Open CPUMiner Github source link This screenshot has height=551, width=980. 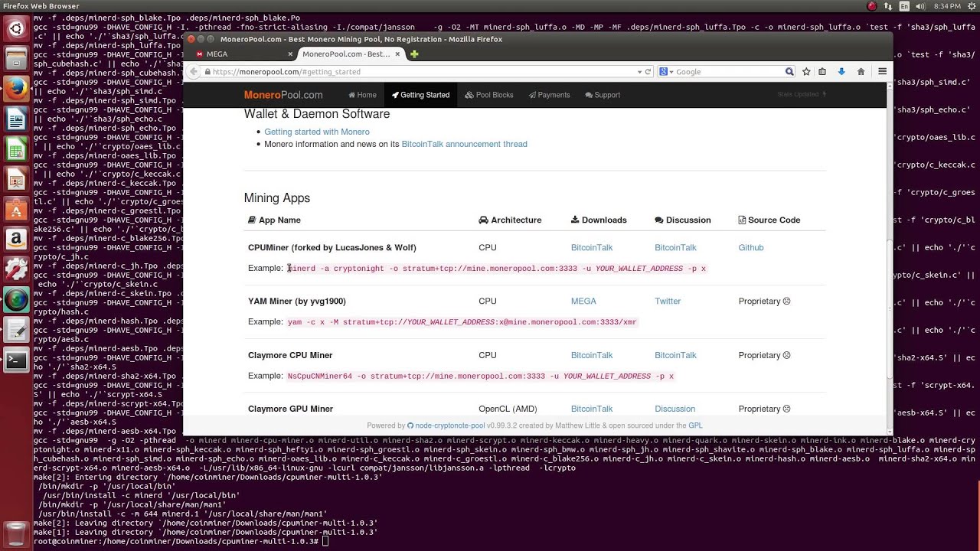pos(751,247)
